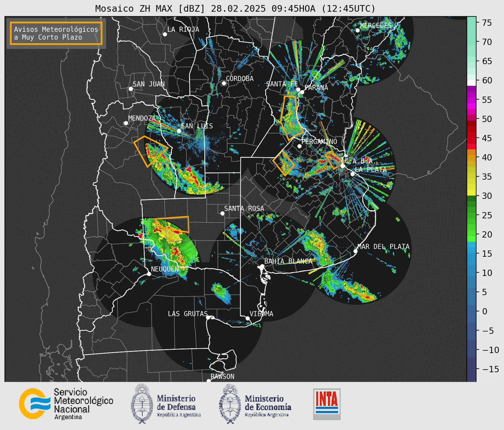Click the −15 dBZ dark band on color scale
Image resolution: width=504 pixels, height=430 pixels.
coord(471,369)
